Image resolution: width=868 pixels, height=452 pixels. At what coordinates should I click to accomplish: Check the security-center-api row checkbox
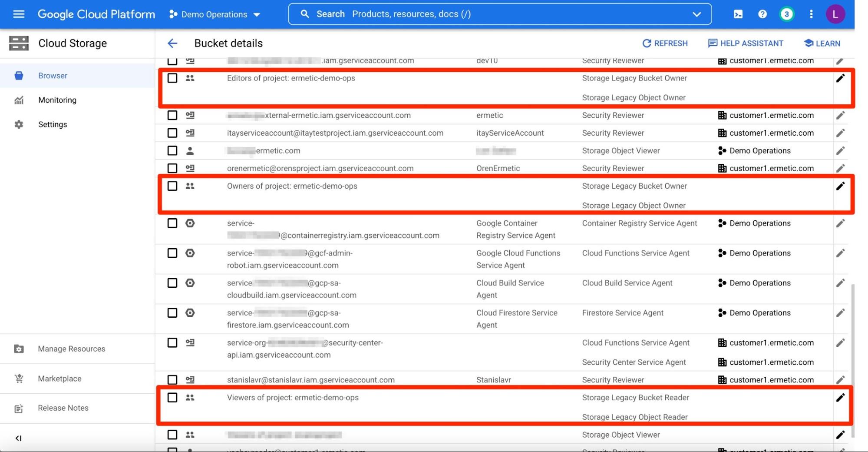tap(172, 343)
